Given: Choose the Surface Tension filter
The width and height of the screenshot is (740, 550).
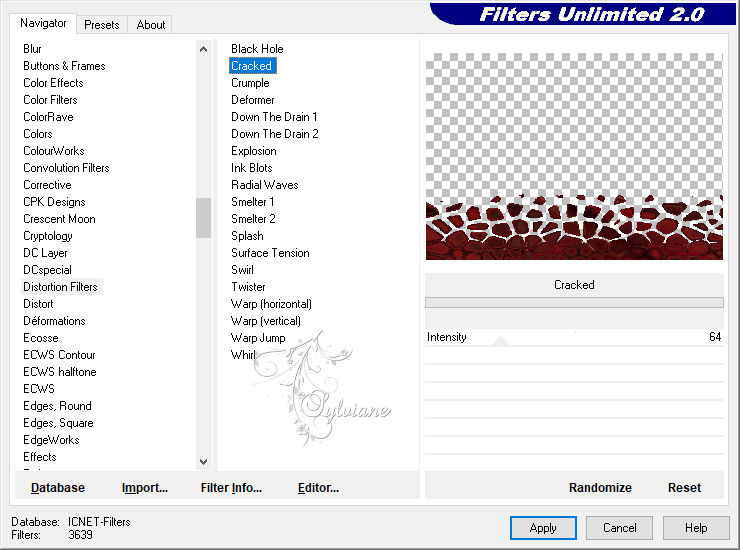Looking at the screenshot, I should (x=270, y=253).
